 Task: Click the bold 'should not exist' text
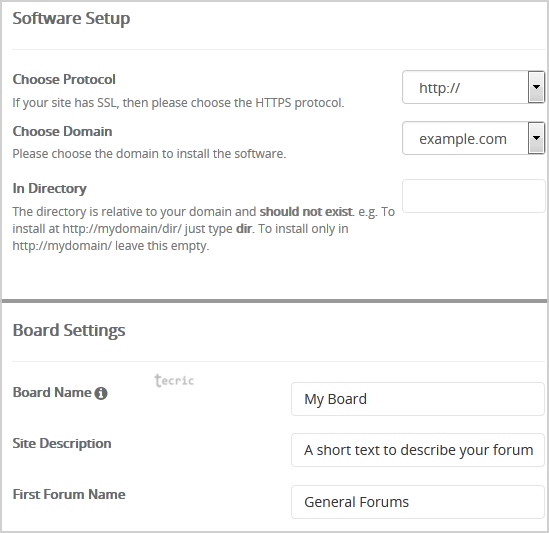[306, 212]
